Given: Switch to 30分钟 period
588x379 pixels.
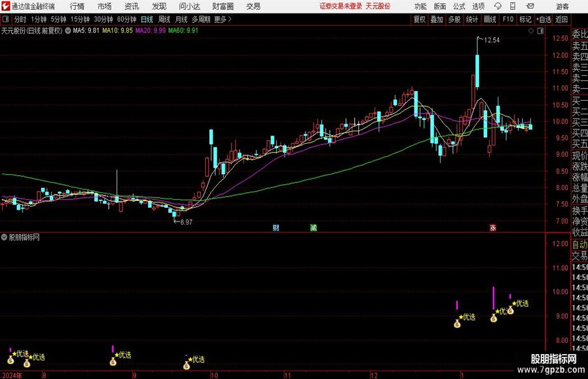Looking at the screenshot, I should (x=103, y=19).
